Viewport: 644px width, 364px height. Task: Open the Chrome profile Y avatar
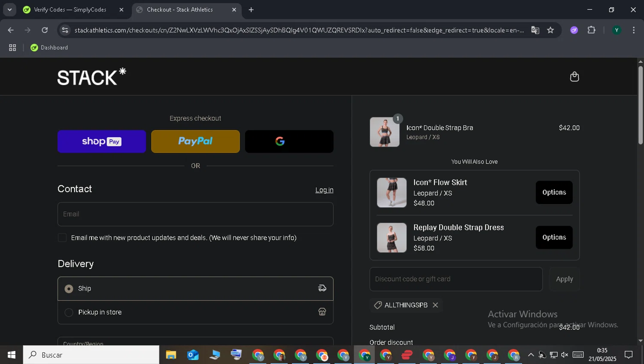tap(617, 30)
